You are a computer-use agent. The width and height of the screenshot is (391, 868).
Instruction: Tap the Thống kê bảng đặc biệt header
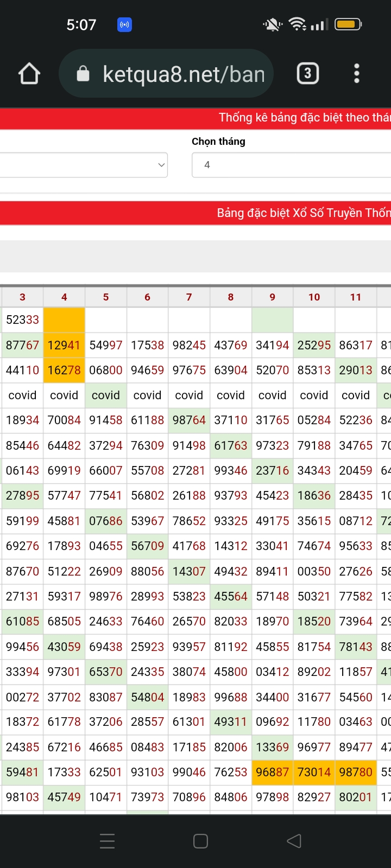coord(304,118)
